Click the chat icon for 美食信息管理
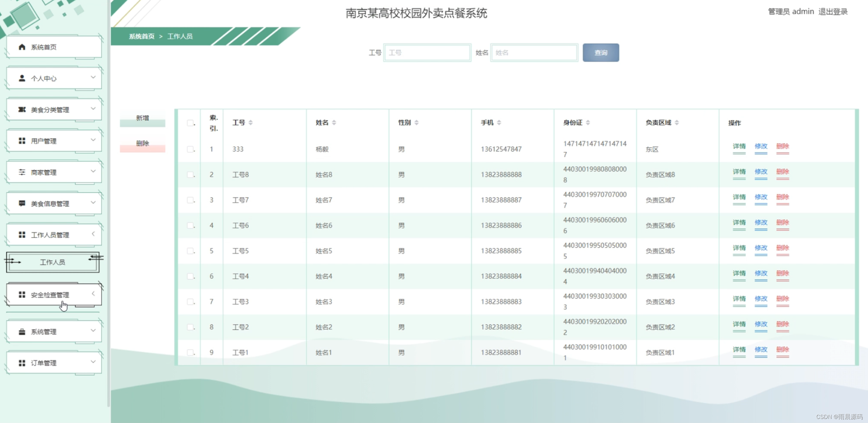This screenshot has height=423, width=868. [22, 204]
